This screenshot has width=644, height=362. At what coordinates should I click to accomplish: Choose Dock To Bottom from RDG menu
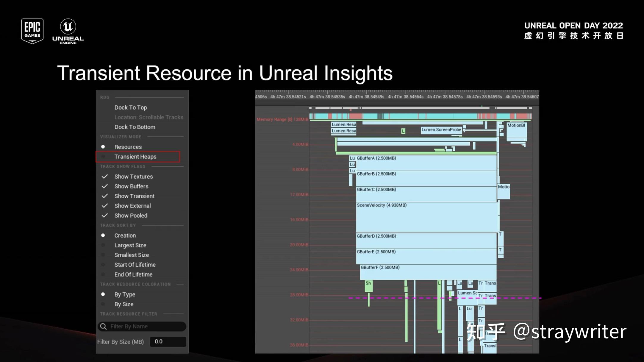pyautogui.click(x=135, y=127)
